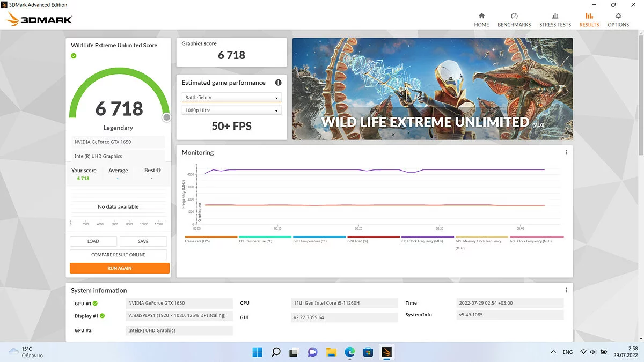Screen dimensions: 644x362
Task: Open Windows Start menu
Action: 258,352
